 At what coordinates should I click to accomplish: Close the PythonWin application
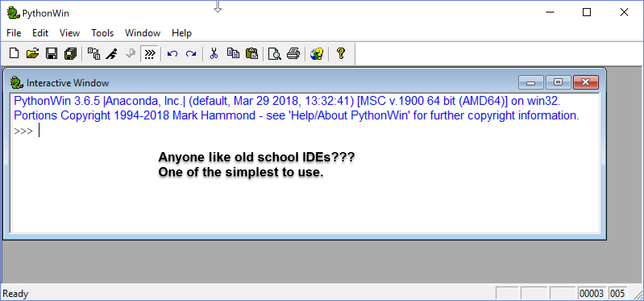pyautogui.click(x=624, y=13)
